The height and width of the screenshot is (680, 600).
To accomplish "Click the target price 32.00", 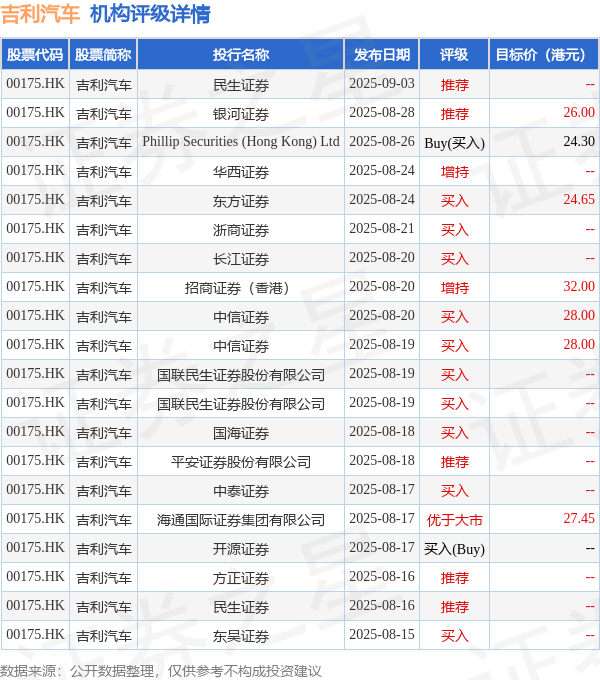I will click(x=579, y=286).
